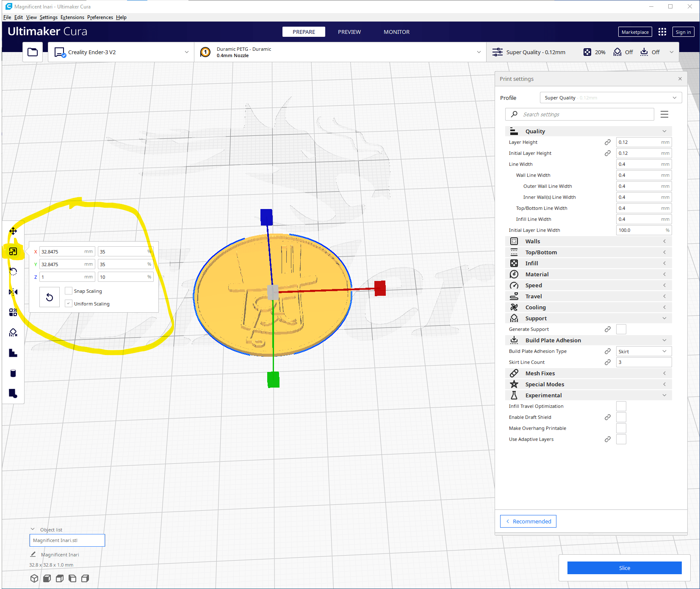The height and width of the screenshot is (589, 700).
Task: Open the Build Plate Adhesion Type dropdown
Action: pos(643,351)
